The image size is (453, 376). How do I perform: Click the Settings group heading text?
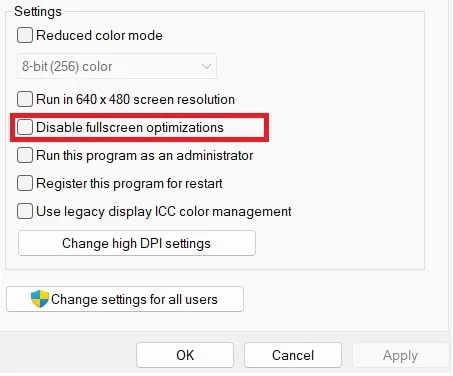pos(38,12)
